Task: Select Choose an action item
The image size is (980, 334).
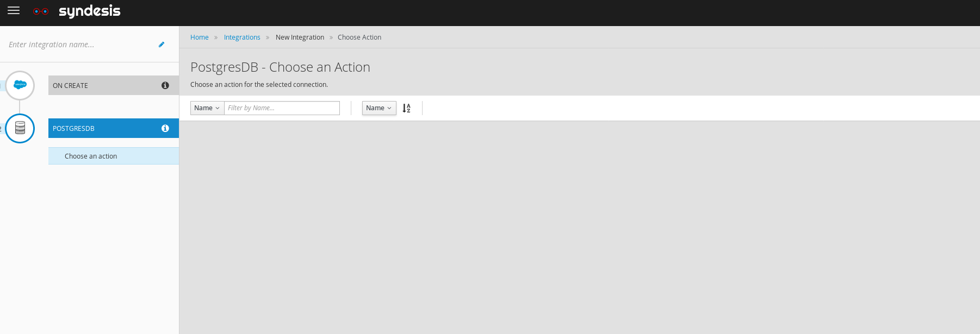Action: coord(114,156)
